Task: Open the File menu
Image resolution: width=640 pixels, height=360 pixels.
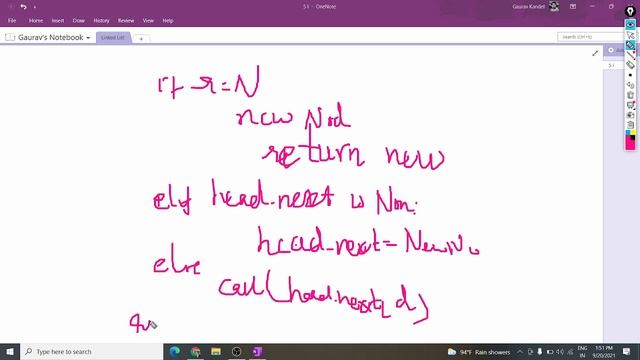Action: click(x=12, y=20)
